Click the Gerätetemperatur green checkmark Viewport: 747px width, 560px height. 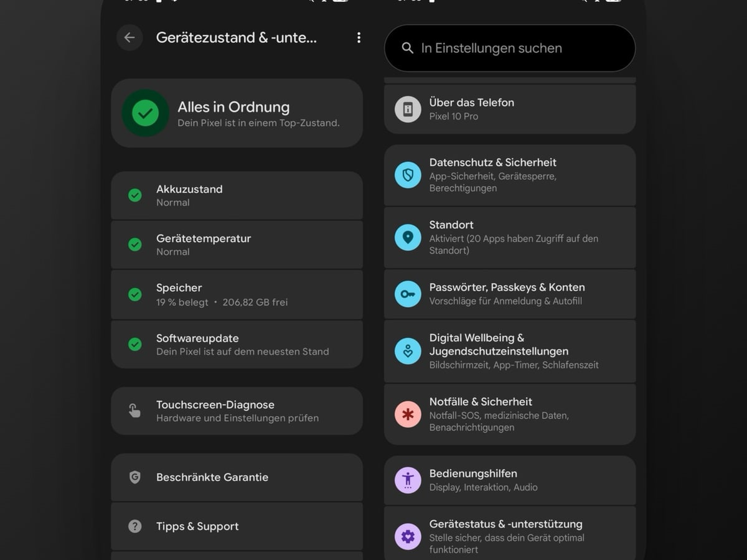[x=135, y=245]
